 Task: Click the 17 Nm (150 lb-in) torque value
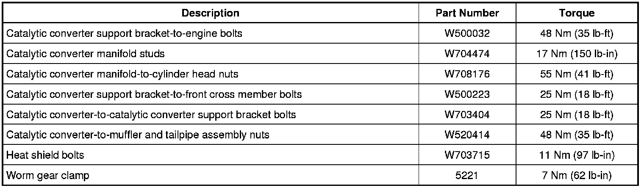[577, 54]
